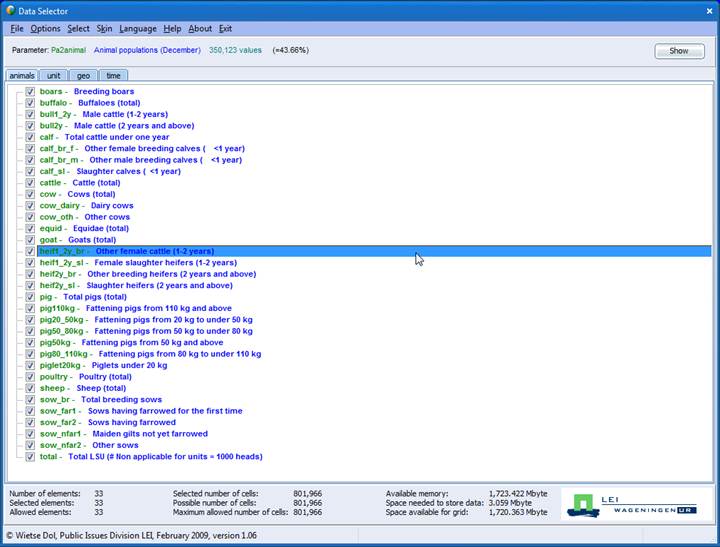Image resolution: width=720 pixels, height=547 pixels.
Task: Click the LEI Wageningen UR logo
Action: coord(632,503)
